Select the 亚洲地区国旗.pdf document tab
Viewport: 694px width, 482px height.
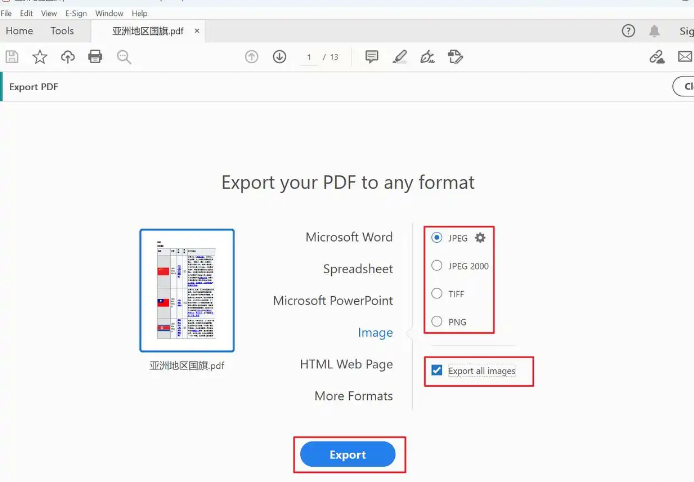(148, 31)
